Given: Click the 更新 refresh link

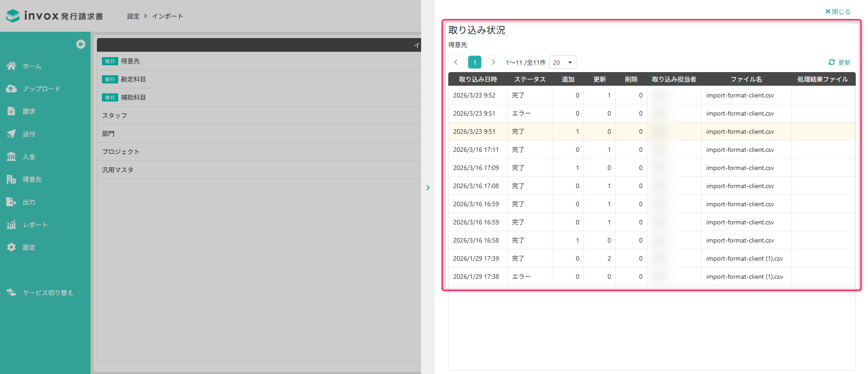Looking at the screenshot, I should [839, 63].
